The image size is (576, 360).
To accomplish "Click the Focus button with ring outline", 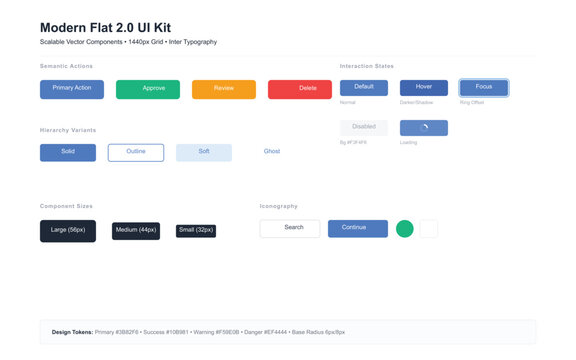I will click(484, 88).
